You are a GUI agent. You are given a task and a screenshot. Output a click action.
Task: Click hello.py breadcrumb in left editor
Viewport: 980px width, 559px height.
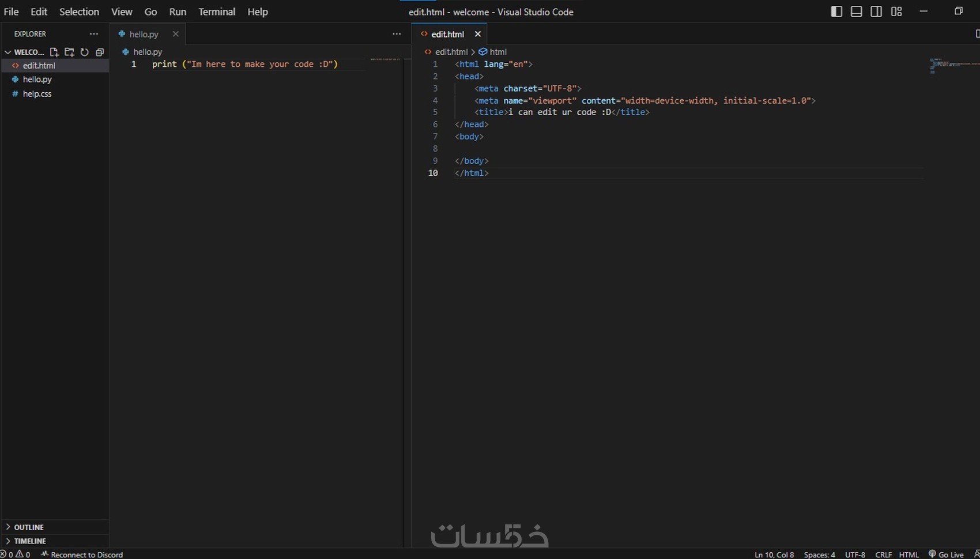pos(142,52)
